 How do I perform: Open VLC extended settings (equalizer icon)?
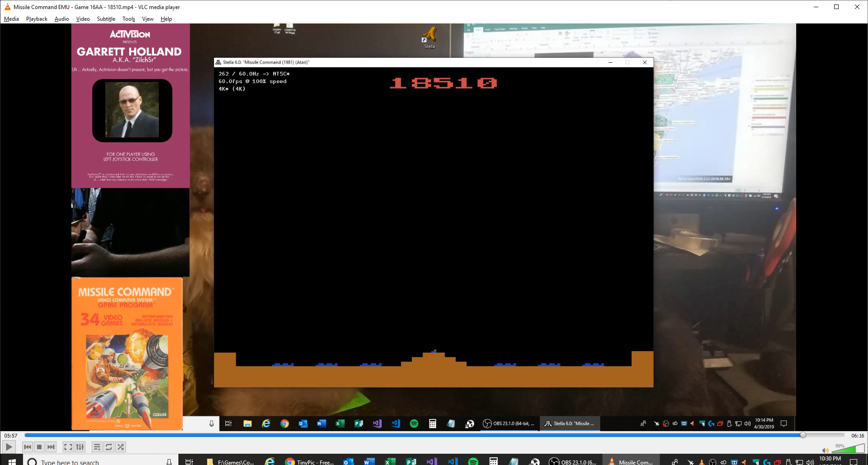80,447
